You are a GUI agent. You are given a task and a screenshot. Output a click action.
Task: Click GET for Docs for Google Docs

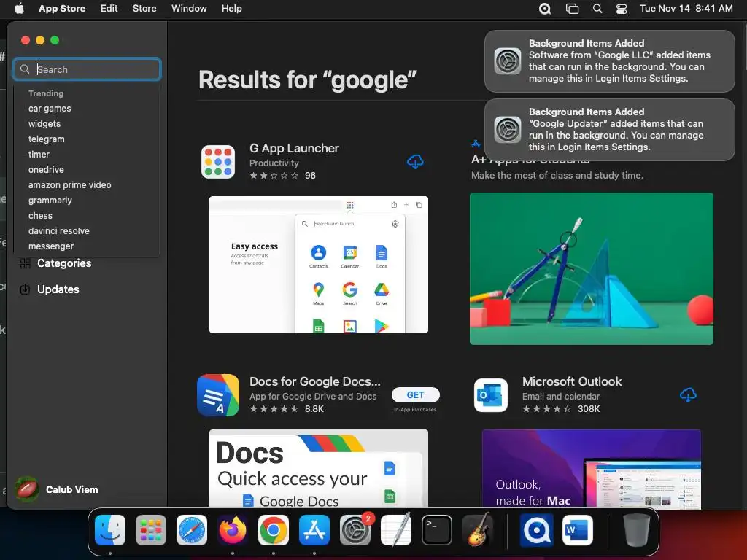(x=415, y=394)
